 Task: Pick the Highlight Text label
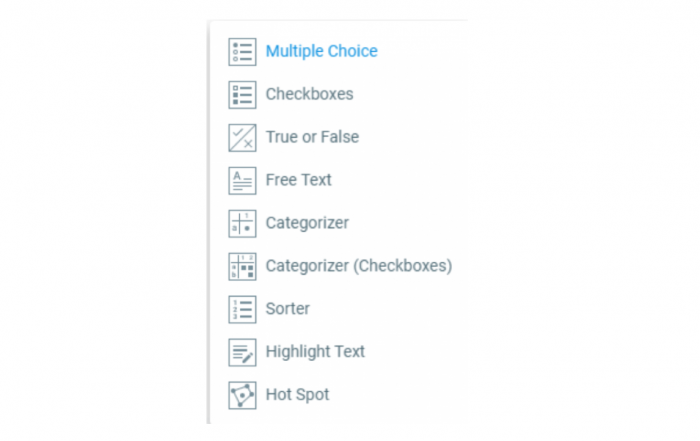[x=315, y=352]
